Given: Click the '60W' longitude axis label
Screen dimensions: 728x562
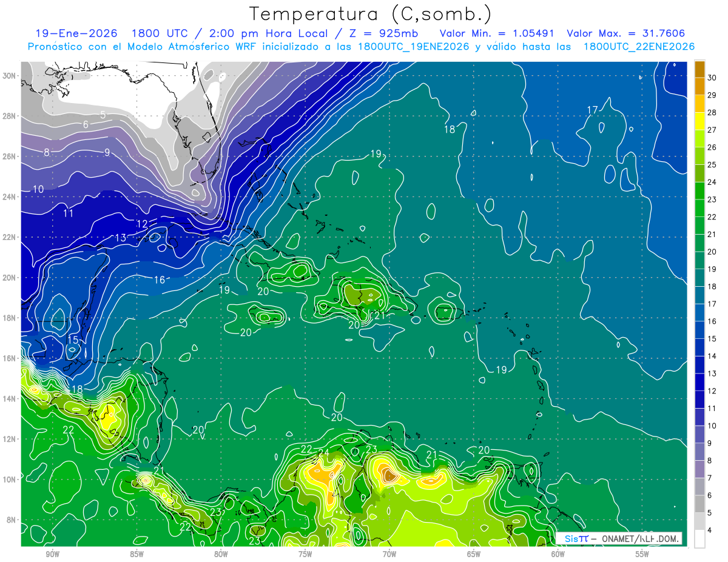Looking at the screenshot, I should pos(558,554).
